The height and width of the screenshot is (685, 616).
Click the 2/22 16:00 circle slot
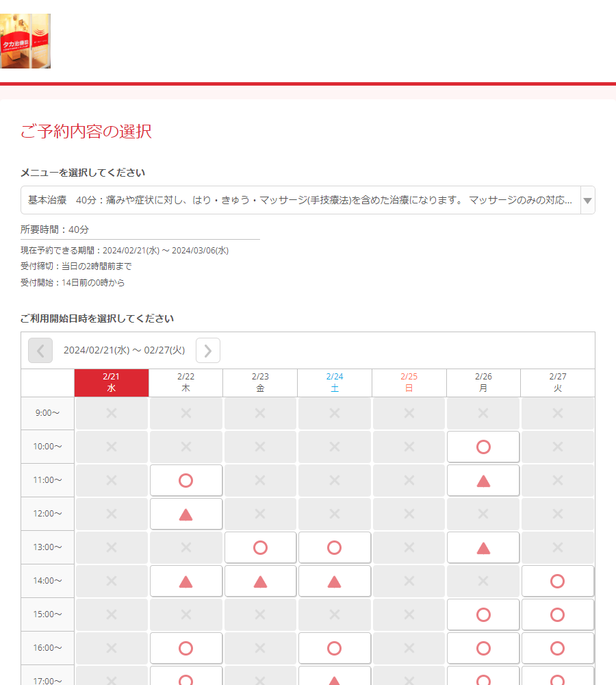click(185, 648)
